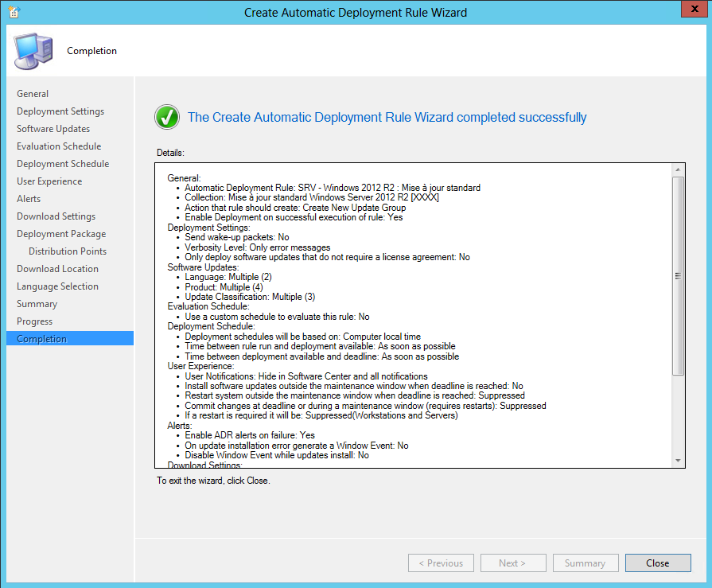Image resolution: width=712 pixels, height=588 pixels.
Task: Click 'Commit changes at deadline' line
Action: click(365, 406)
